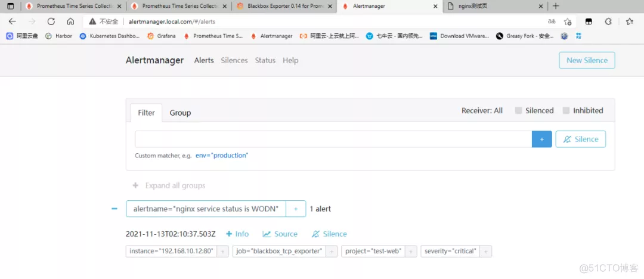
Task: Add instance label to filter via plus
Action: 222,252
